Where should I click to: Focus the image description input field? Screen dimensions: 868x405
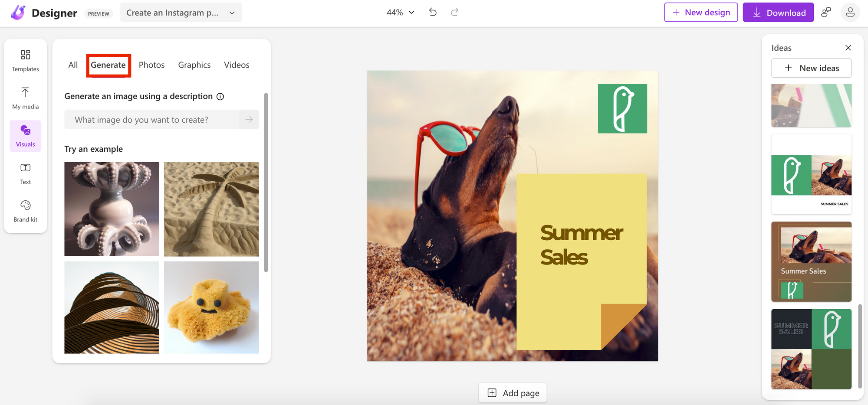[x=152, y=120]
